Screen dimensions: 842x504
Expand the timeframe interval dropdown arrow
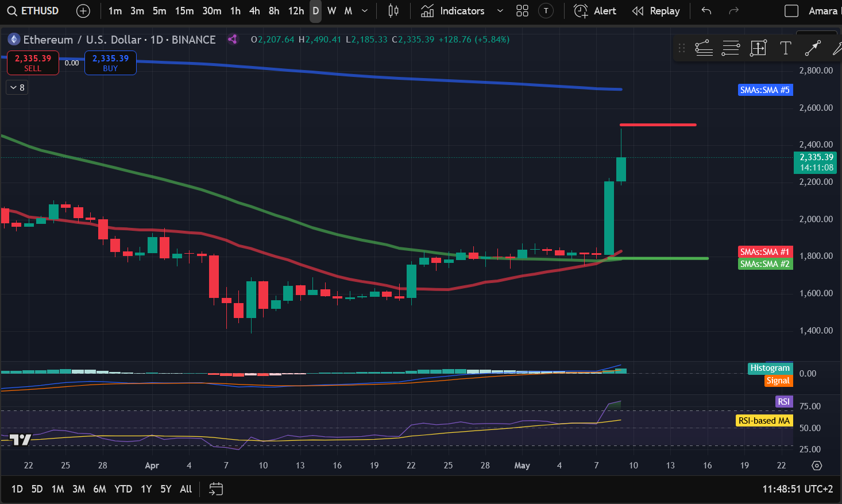point(365,11)
